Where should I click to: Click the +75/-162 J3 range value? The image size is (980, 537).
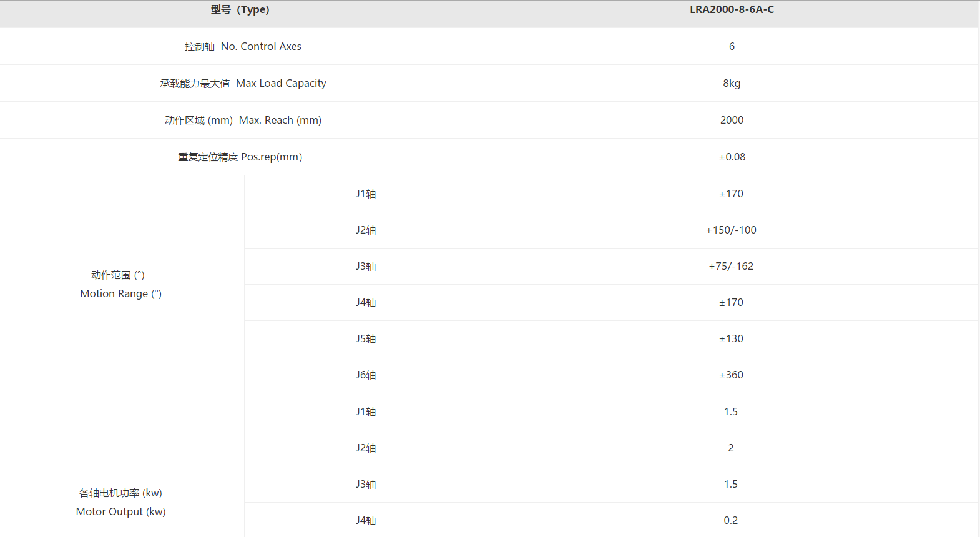pyautogui.click(x=731, y=267)
